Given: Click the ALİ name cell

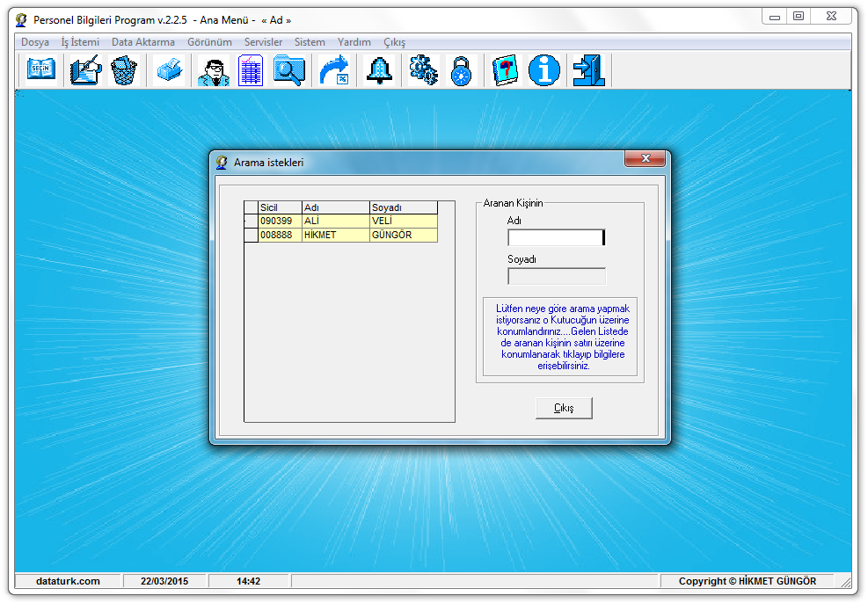Looking at the screenshot, I should (x=335, y=221).
